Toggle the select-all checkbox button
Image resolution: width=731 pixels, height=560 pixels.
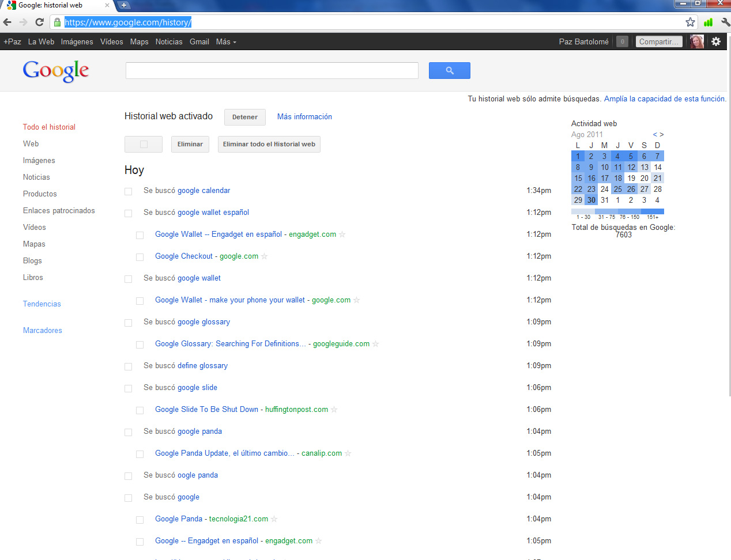(144, 145)
